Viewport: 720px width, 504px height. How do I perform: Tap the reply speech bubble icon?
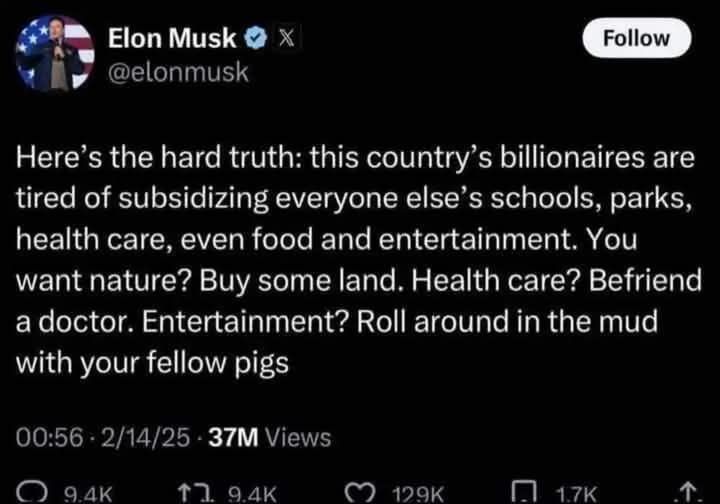tap(32, 493)
